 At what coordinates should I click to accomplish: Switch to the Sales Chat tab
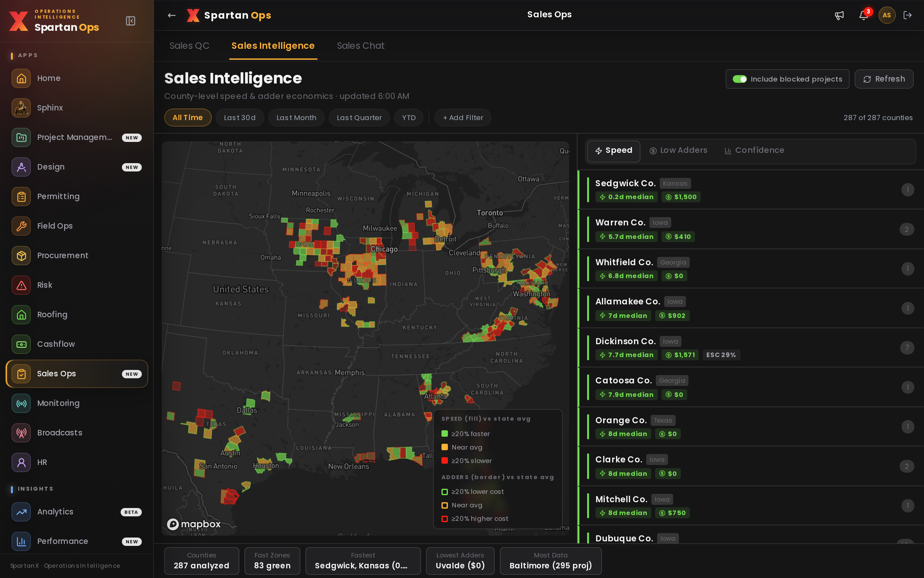(x=360, y=46)
